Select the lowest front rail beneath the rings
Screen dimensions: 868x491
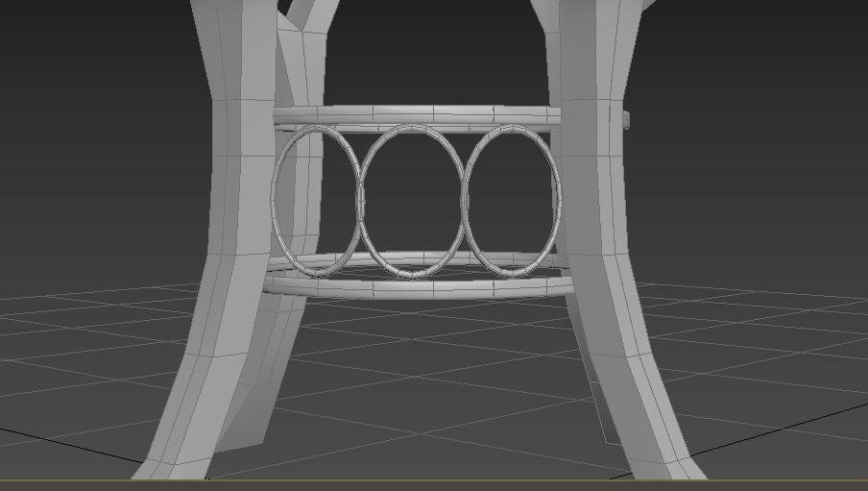[418, 287]
